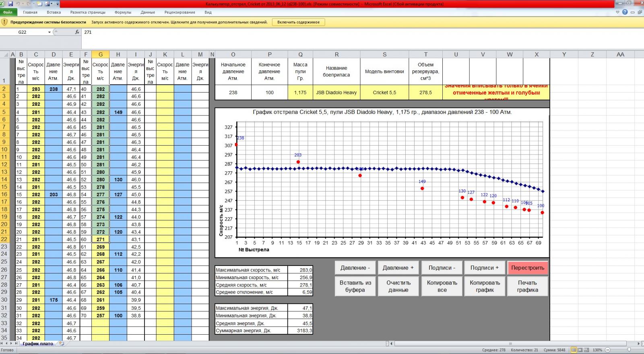Click the zoom level slider in the status bar
The height and width of the screenshot is (354, 644).
[629, 350]
